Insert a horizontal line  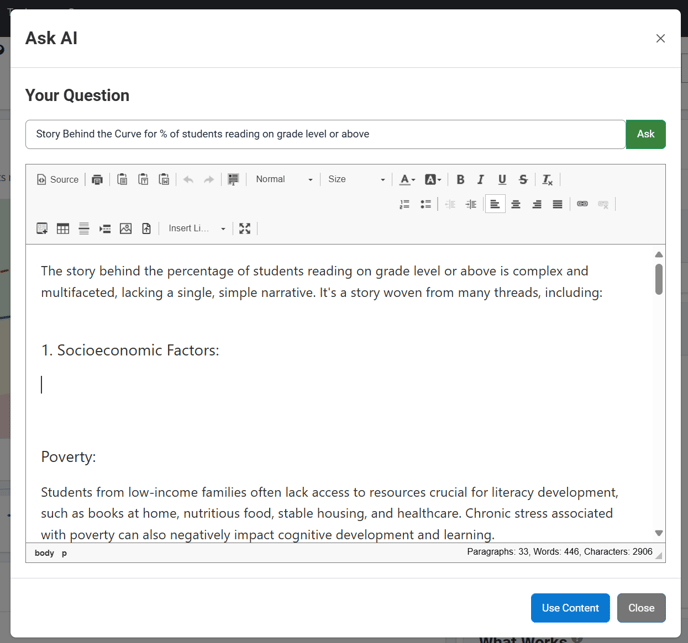[84, 229]
